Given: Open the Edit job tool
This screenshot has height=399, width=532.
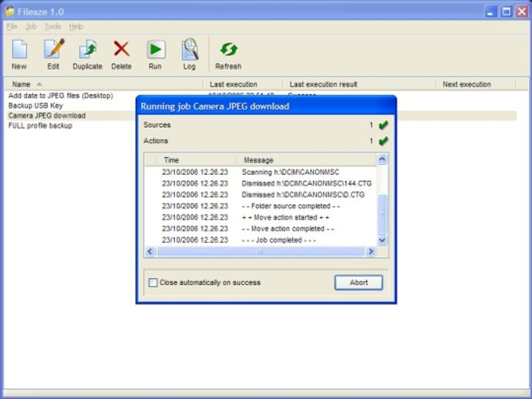Looking at the screenshot, I should [54, 54].
